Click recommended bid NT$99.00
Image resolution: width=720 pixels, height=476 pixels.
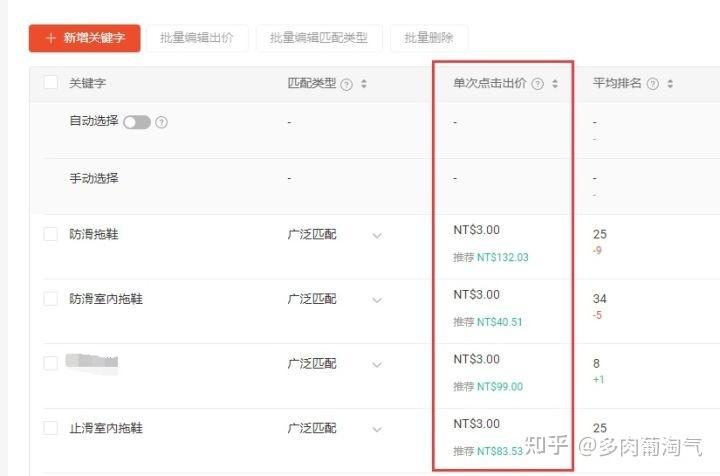500,387
